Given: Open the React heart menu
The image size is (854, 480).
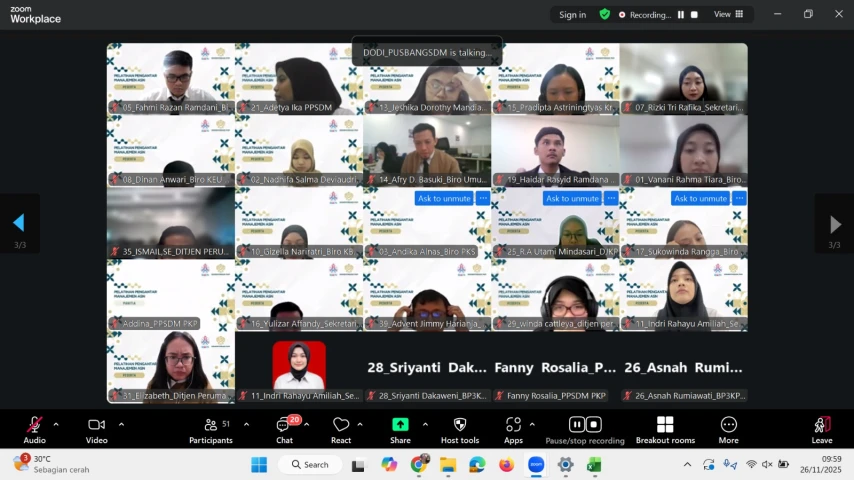Looking at the screenshot, I should 341,429.
